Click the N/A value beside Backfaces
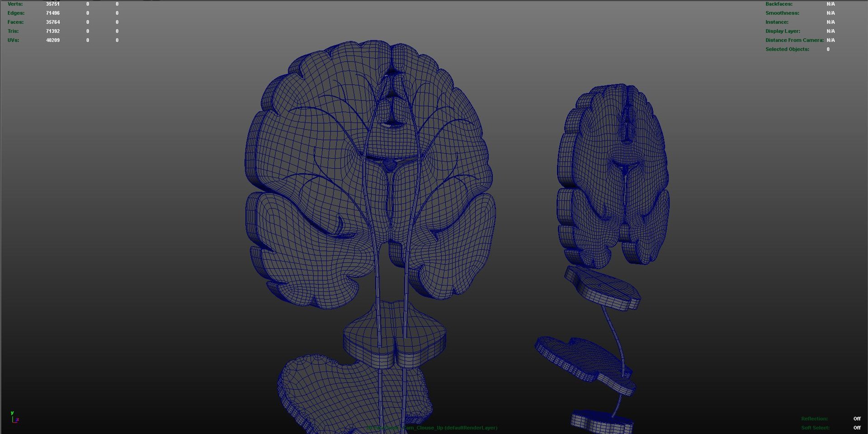This screenshot has width=868, height=434. pyautogui.click(x=830, y=4)
